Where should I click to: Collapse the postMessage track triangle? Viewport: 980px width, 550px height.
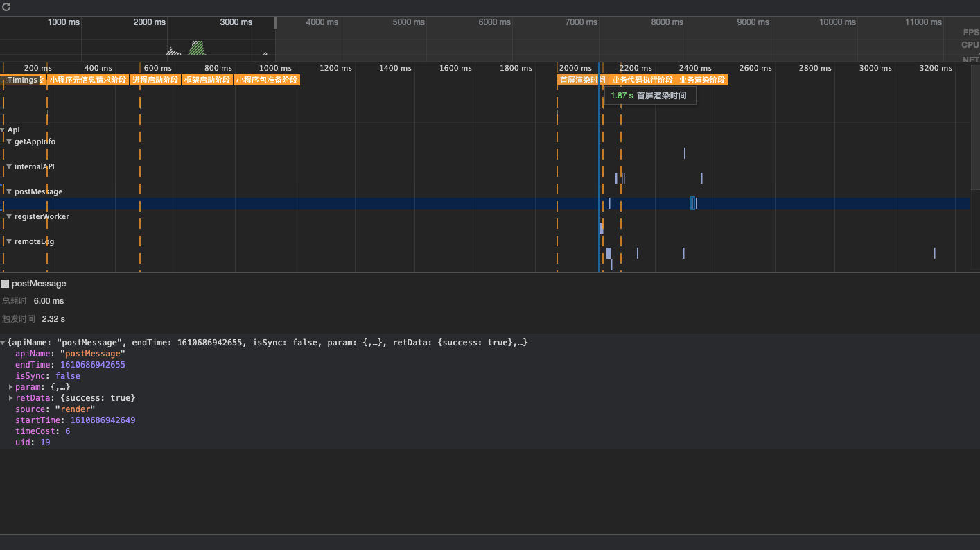pos(9,191)
